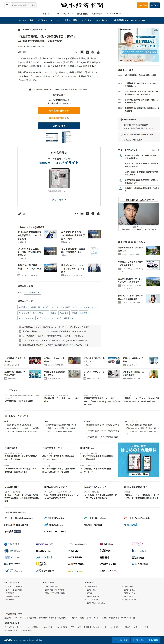Expand the マーケット navigation dropdown

point(56,20)
